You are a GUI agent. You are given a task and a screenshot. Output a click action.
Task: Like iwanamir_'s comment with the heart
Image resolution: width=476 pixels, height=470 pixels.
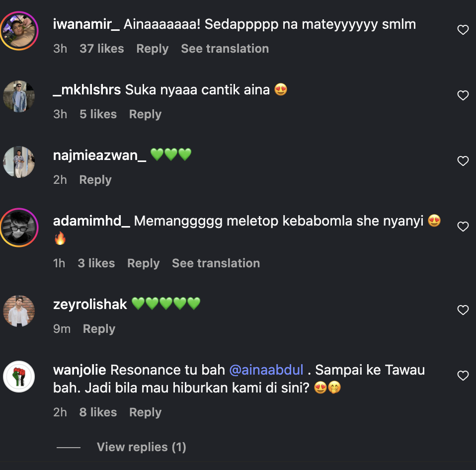coord(463,30)
